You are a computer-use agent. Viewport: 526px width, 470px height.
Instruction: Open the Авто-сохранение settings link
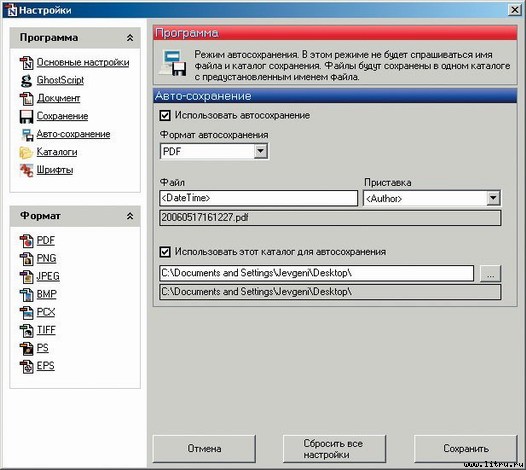tap(73, 134)
